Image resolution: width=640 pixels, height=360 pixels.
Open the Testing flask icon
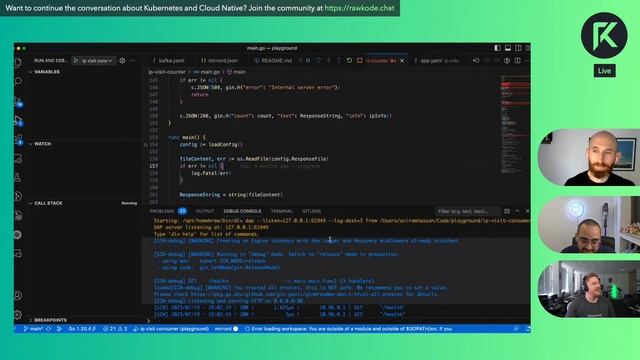18,177
